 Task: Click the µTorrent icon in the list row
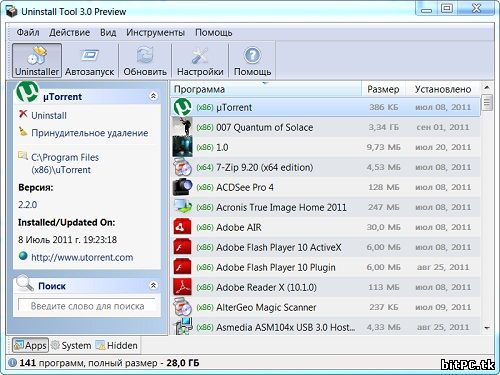tap(182, 107)
